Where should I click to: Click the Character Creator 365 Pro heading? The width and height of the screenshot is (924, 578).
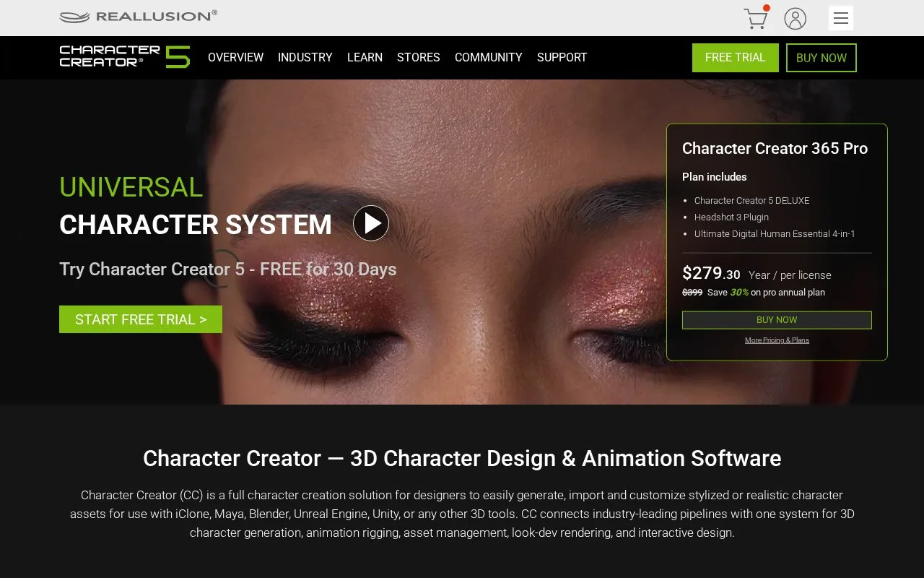pyautogui.click(x=775, y=148)
